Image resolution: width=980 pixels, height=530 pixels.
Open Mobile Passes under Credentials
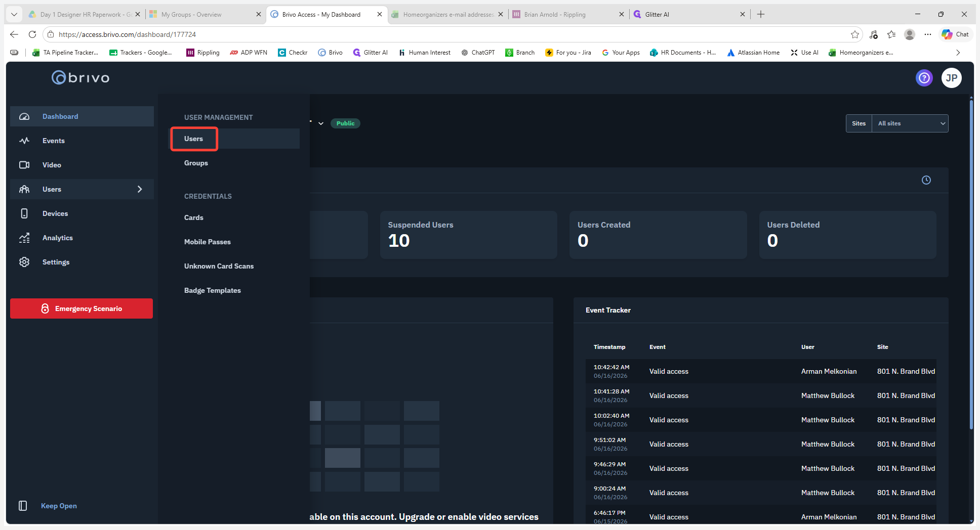point(208,242)
